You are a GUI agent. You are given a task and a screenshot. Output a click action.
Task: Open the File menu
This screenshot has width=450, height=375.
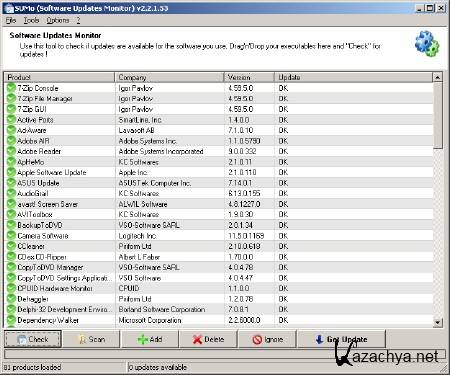click(x=11, y=21)
